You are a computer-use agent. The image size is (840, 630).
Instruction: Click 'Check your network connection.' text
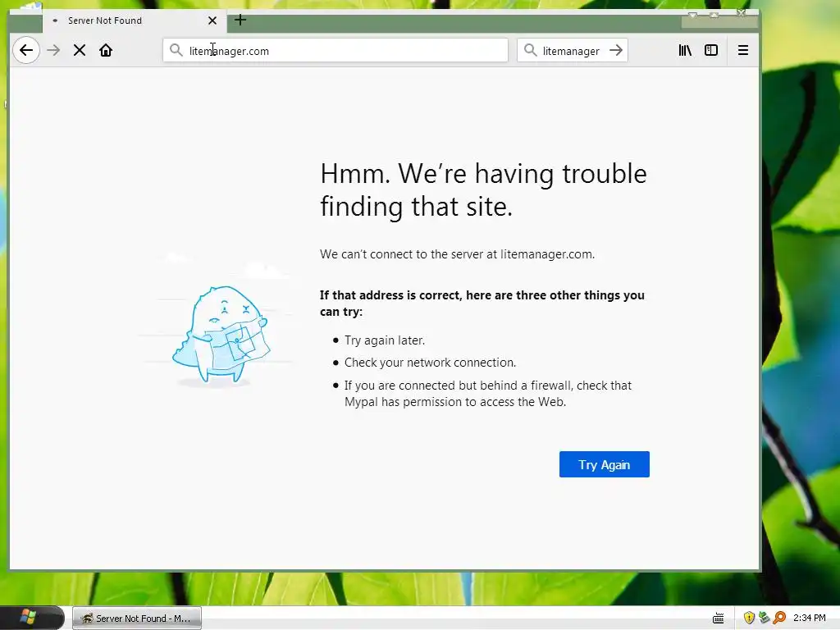tap(430, 363)
